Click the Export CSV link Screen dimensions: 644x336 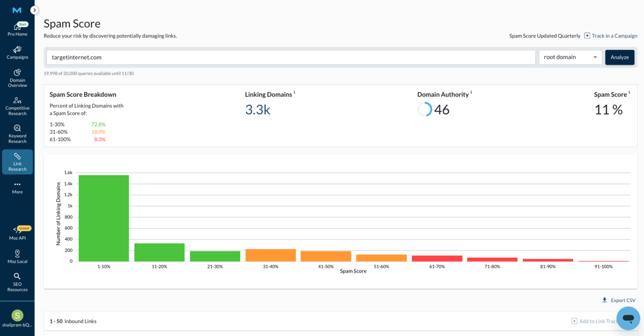(623, 301)
